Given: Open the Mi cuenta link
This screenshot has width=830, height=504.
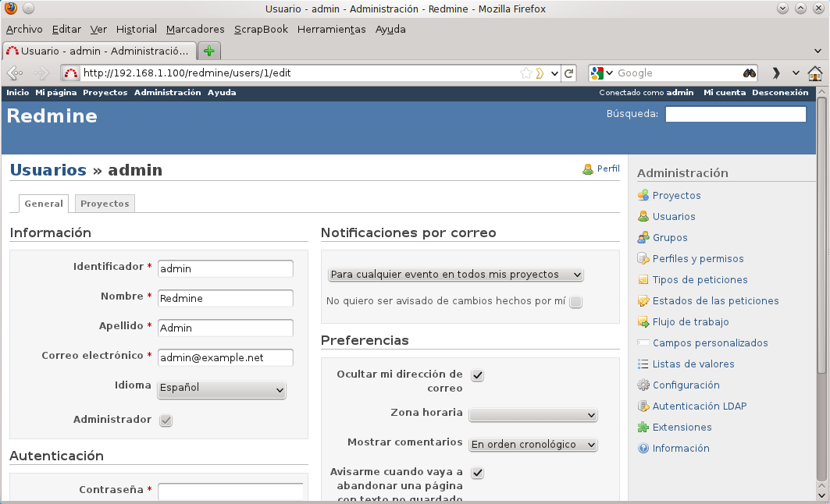Looking at the screenshot, I should tap(725, 93).
